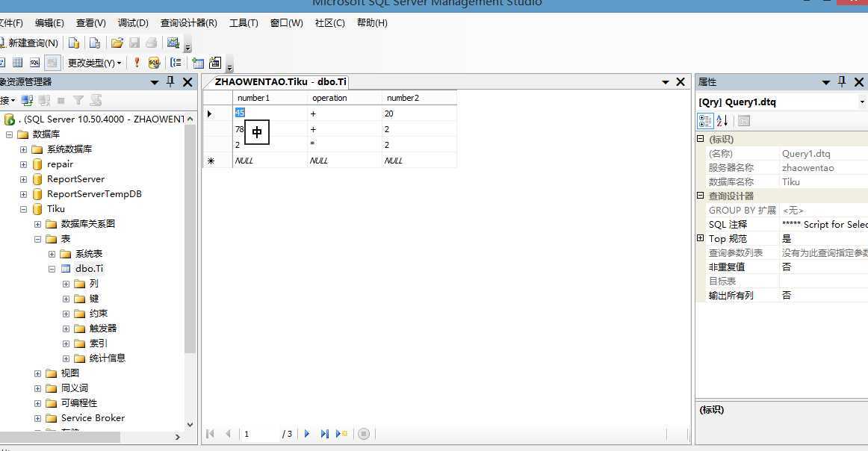
Task: Open the Edit (编辑) menu
Action: coord(49,22)
